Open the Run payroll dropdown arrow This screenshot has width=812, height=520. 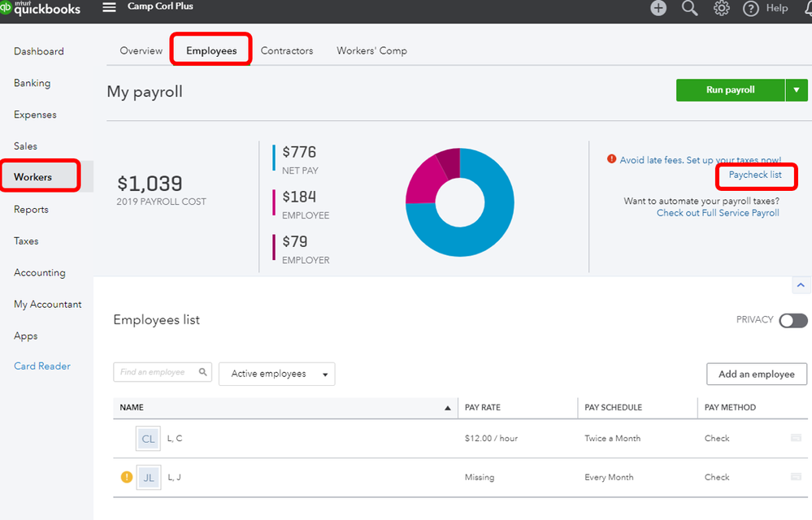tap(797, 90)
